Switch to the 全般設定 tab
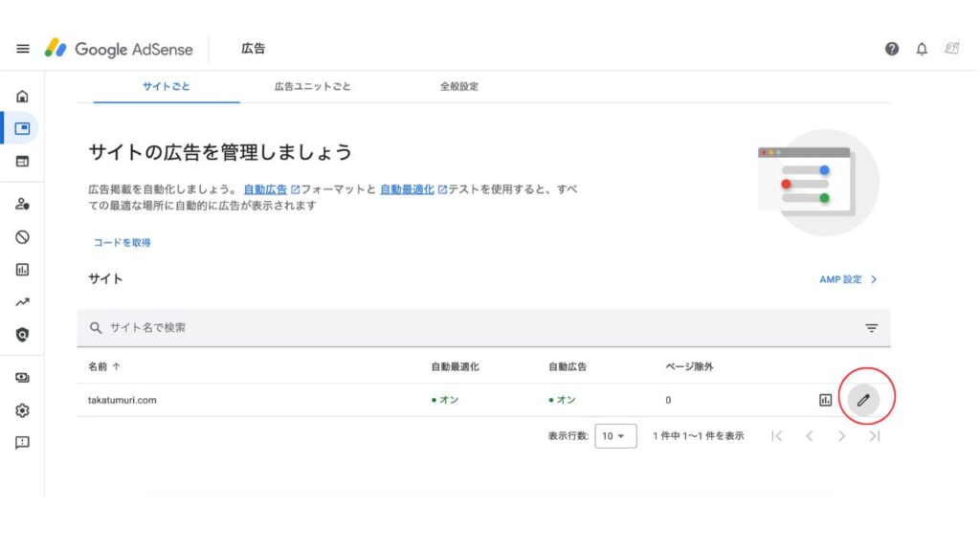The width and height of the screenshot is (980, 551). click(458, 86)
